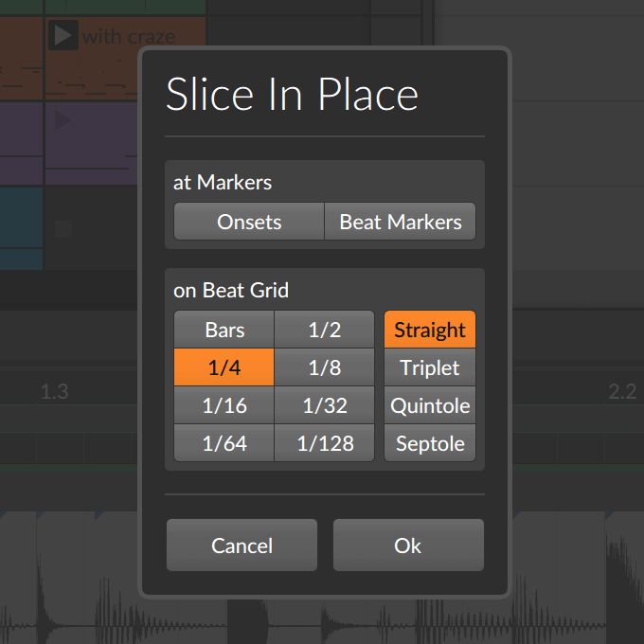The height and width of the screenshot is (644, 644).
Task: Set beat grid to 1/32
Action: (325, 405)
